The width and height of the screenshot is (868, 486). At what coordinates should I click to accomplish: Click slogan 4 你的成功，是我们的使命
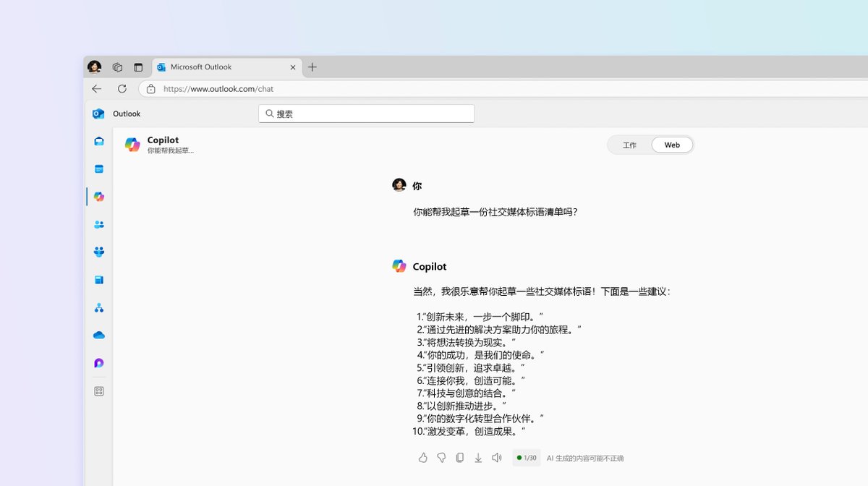[480, 355]
